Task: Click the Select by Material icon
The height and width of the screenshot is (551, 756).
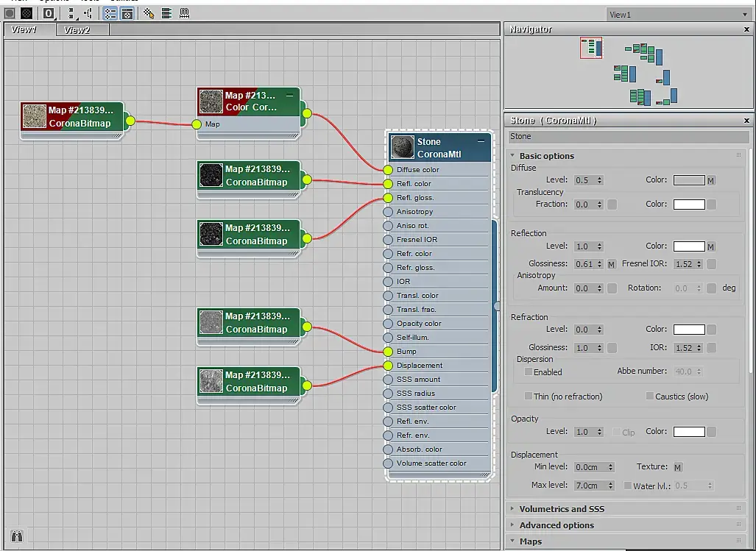Action: click(x=149, y=13)
